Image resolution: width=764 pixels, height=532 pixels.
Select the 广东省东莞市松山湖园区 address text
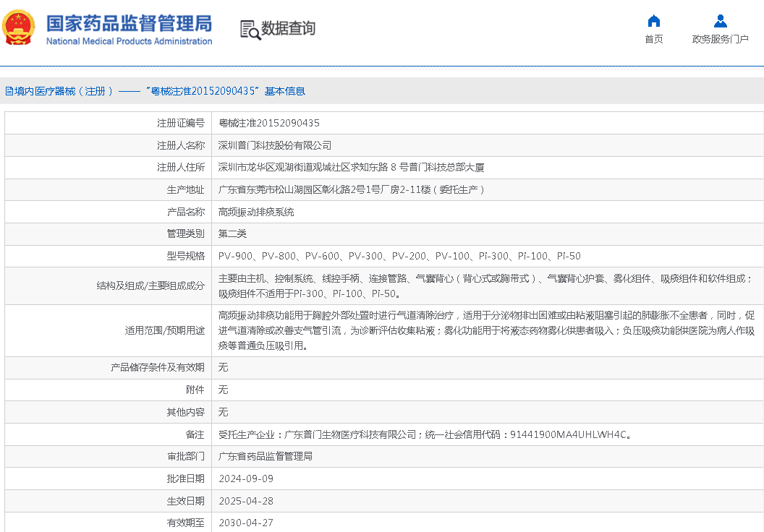coord(352,190)
